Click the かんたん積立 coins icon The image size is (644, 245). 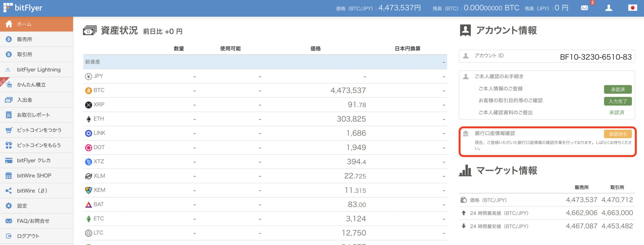9,84
